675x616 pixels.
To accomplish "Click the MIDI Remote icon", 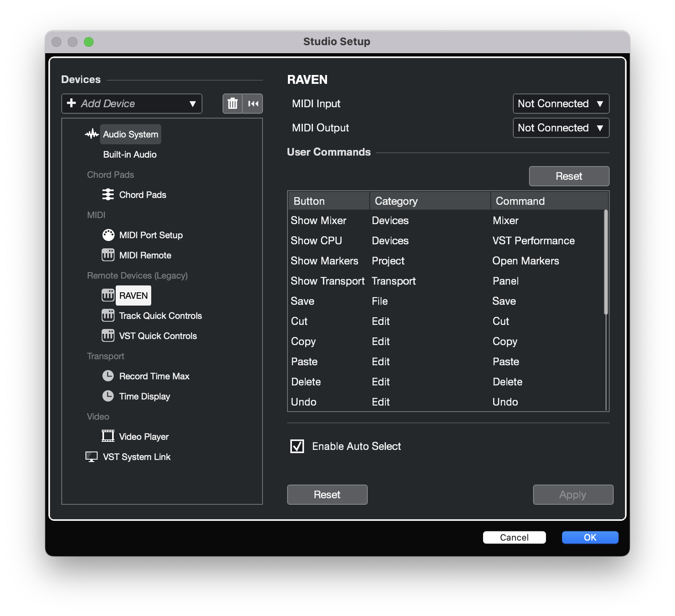I will pyautogui.click(x=108, y=255).
